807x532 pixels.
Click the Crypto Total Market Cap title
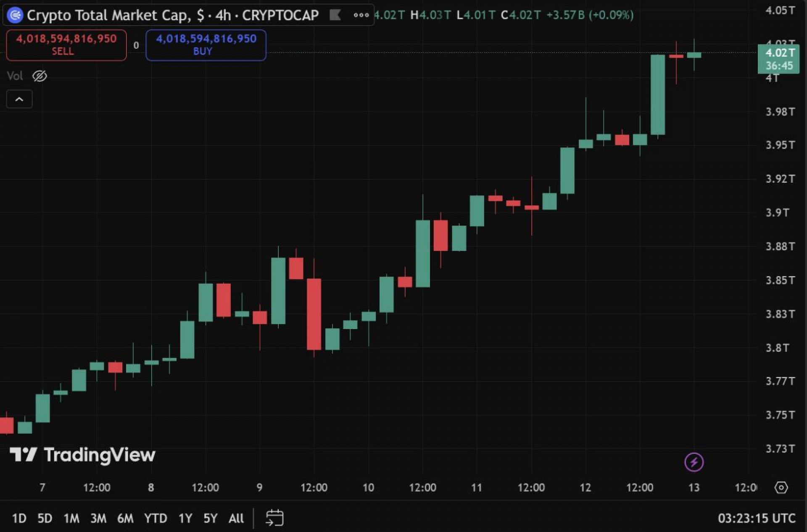point(109,15)
